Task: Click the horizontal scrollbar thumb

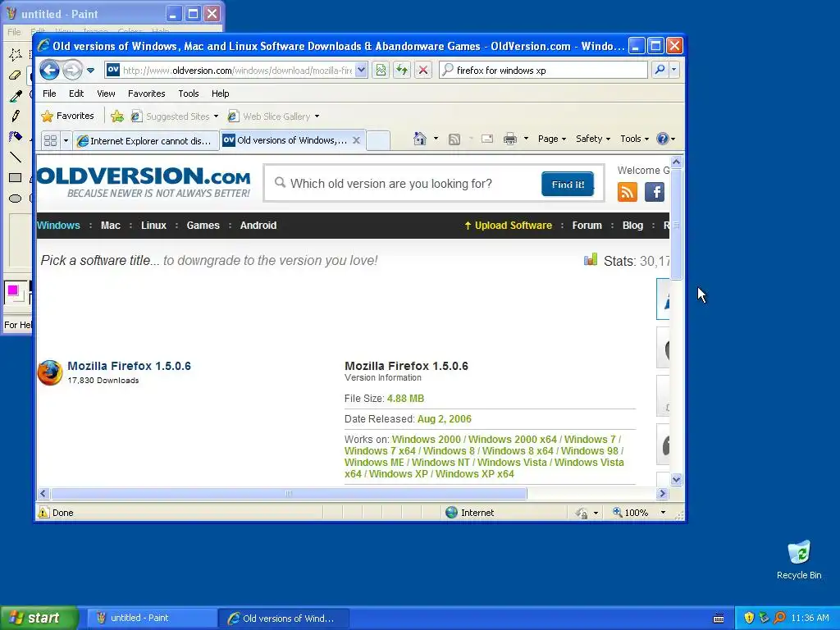Action: tap(288, 493)
